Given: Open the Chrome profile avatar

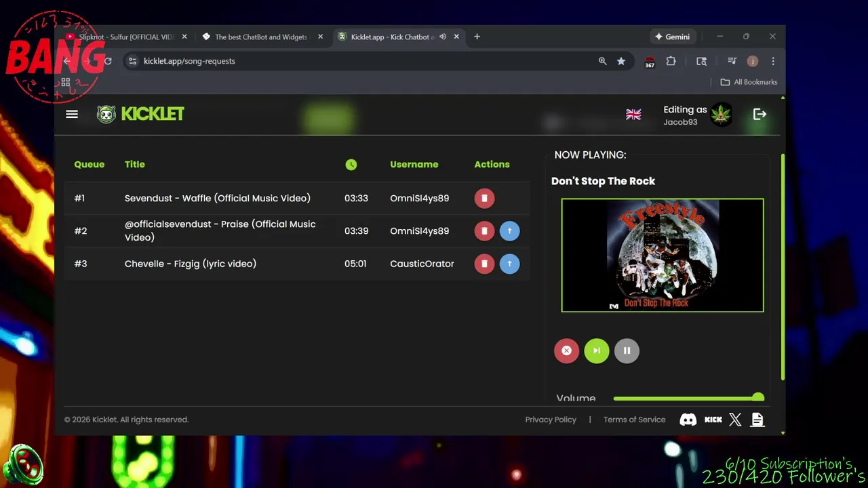Looking at the screenshot, I should coord(753,61).
